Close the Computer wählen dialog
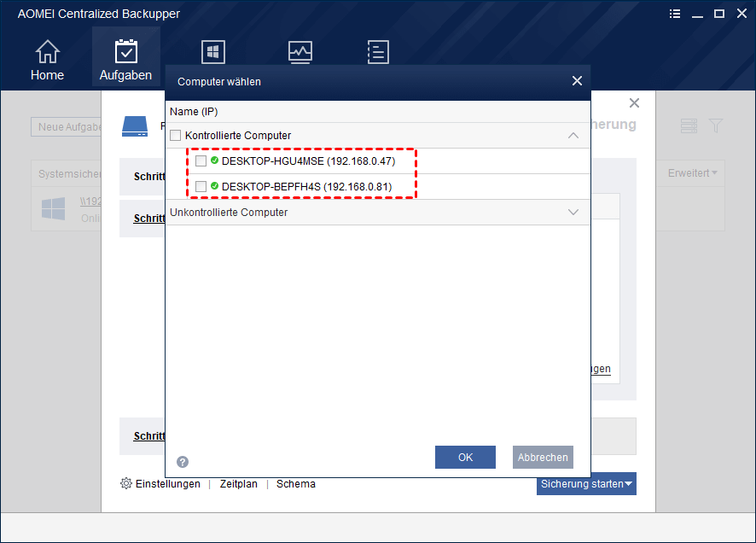The image size is (756, 543). coord(577,81)
